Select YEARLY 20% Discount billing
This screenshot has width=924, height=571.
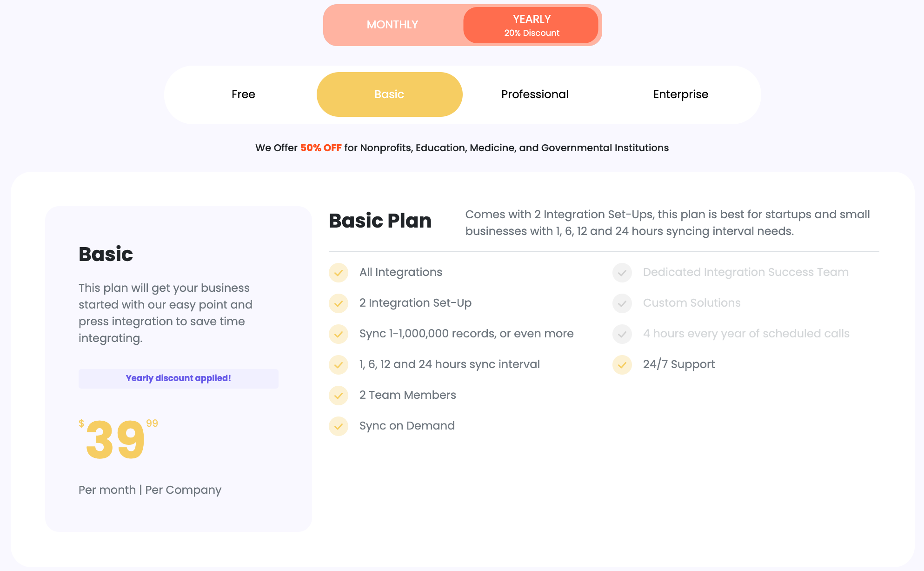pos(531,25)
